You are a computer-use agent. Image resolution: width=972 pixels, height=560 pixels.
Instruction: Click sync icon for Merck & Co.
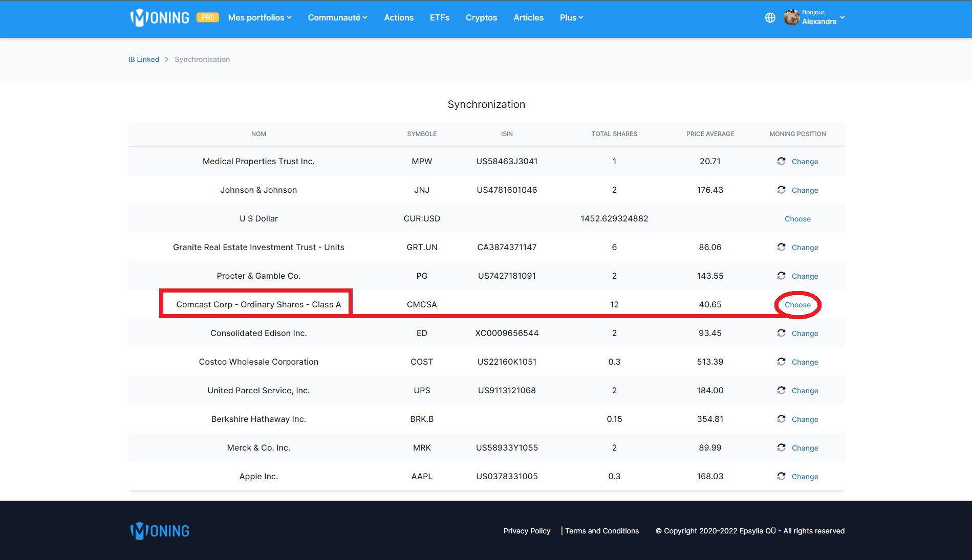coord(782,447)
